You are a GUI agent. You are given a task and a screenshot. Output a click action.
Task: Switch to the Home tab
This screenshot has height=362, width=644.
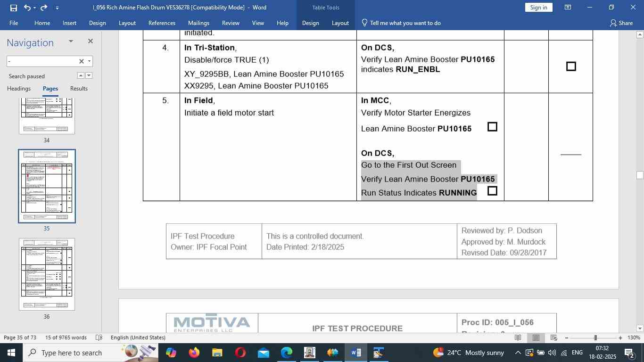pos(42,23)
